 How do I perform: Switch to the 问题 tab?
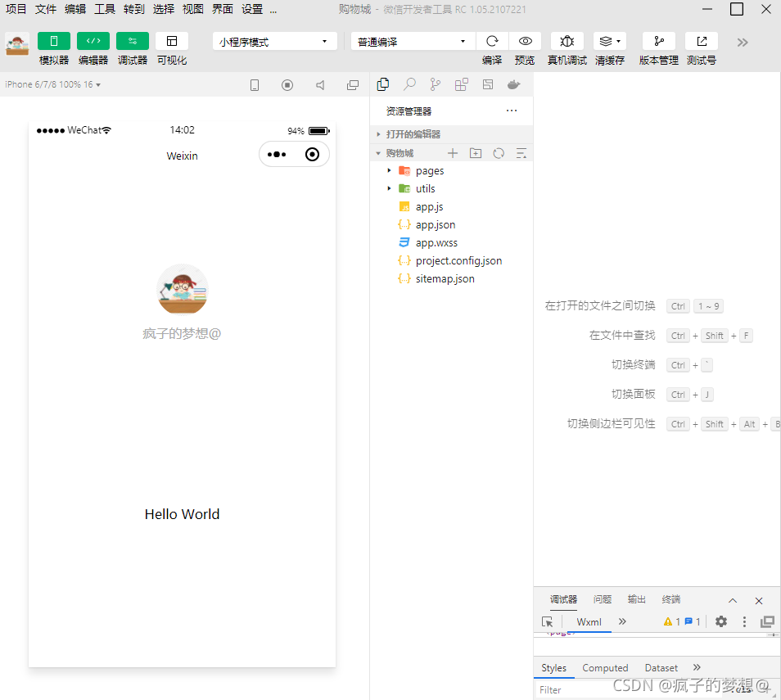[603, 599]
